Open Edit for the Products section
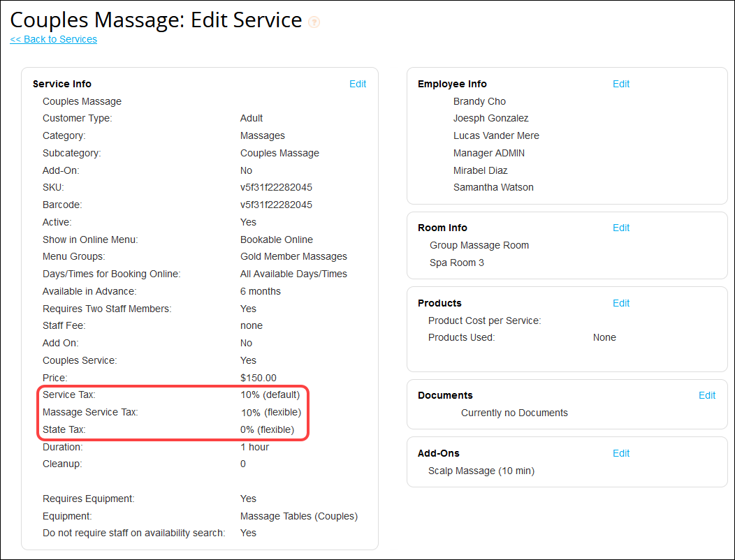 point(621,303)
